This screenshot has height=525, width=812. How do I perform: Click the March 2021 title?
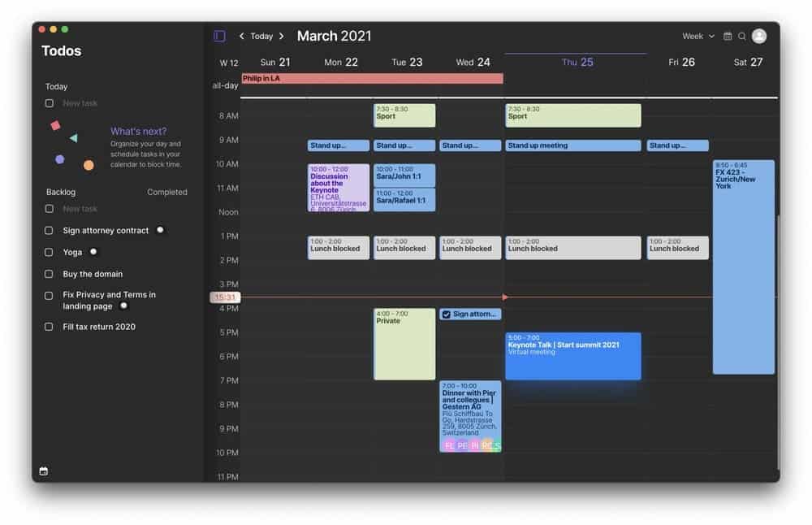(334, 36)
